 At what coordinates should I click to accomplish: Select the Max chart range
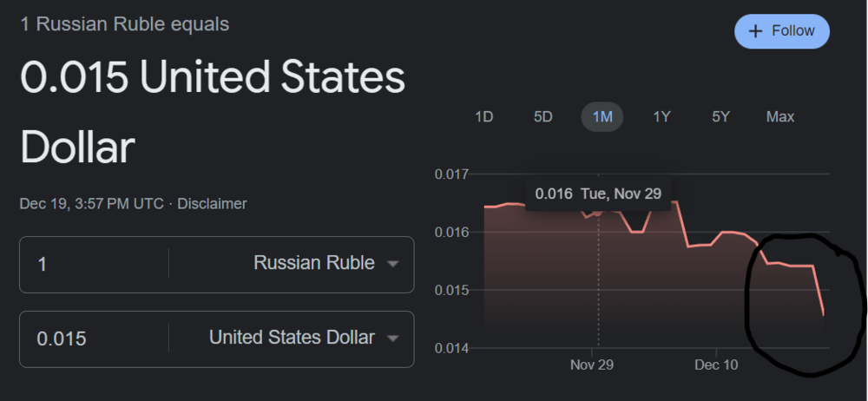[779, 116]
